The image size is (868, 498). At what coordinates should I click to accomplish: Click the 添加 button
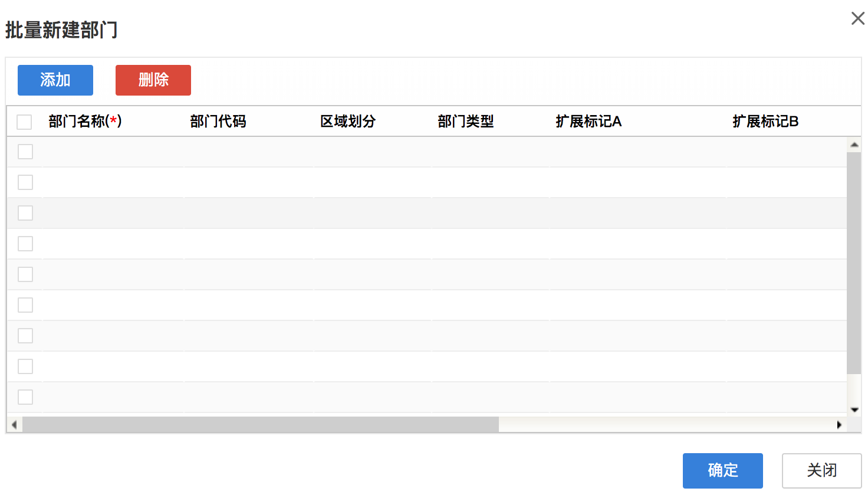click(55, 80)
